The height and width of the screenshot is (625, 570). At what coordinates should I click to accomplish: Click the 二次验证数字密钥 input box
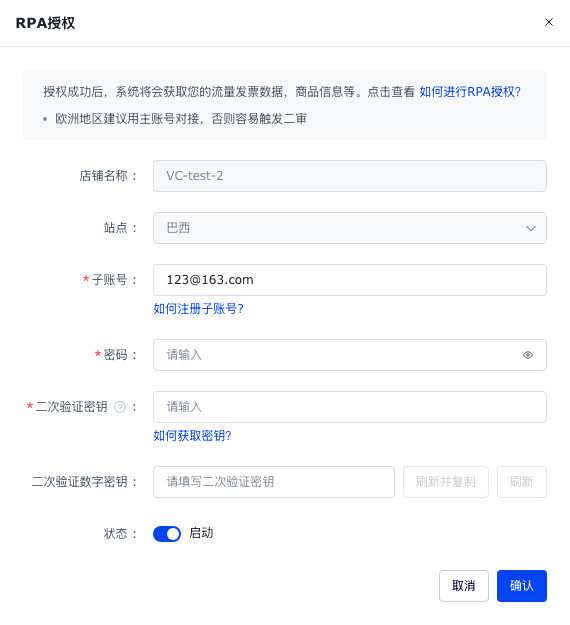(274, 482)
